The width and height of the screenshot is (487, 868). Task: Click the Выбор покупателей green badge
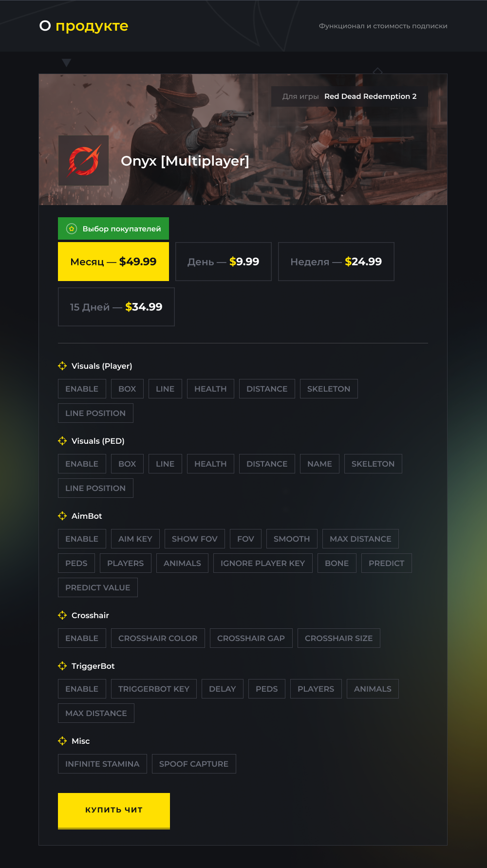(113, 228)
